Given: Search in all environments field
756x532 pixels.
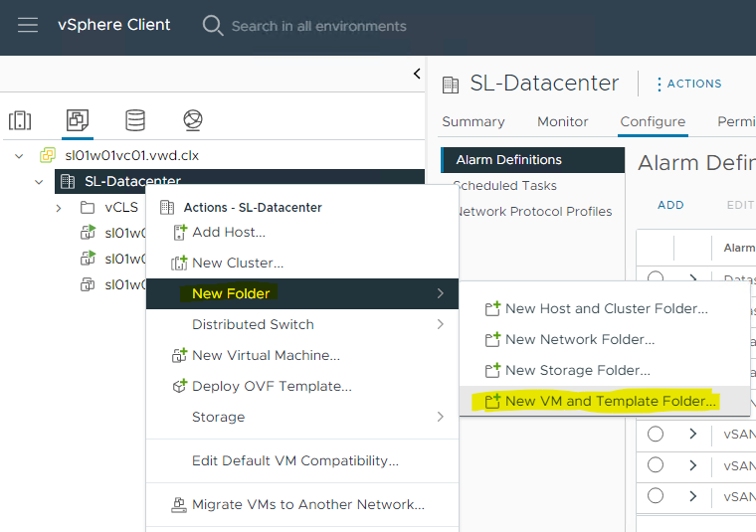Looking at the screenshot, I should point(318,26).
